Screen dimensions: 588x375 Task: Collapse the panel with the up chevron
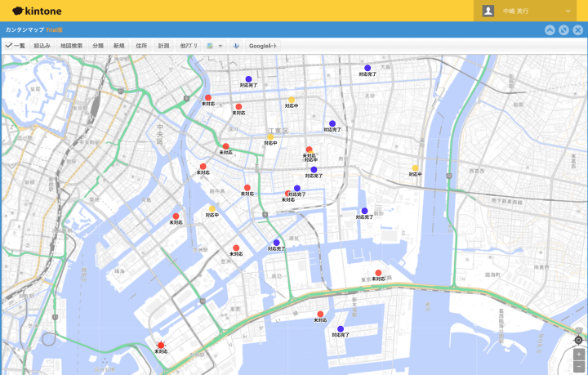pyautogui.click(x=550, y=30)
